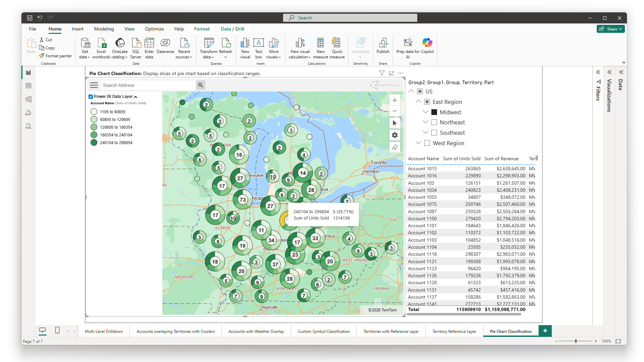The height and width of the screenshot is (362, 644).
Task: Click inside the Search Address field
Action: (148, 85)
